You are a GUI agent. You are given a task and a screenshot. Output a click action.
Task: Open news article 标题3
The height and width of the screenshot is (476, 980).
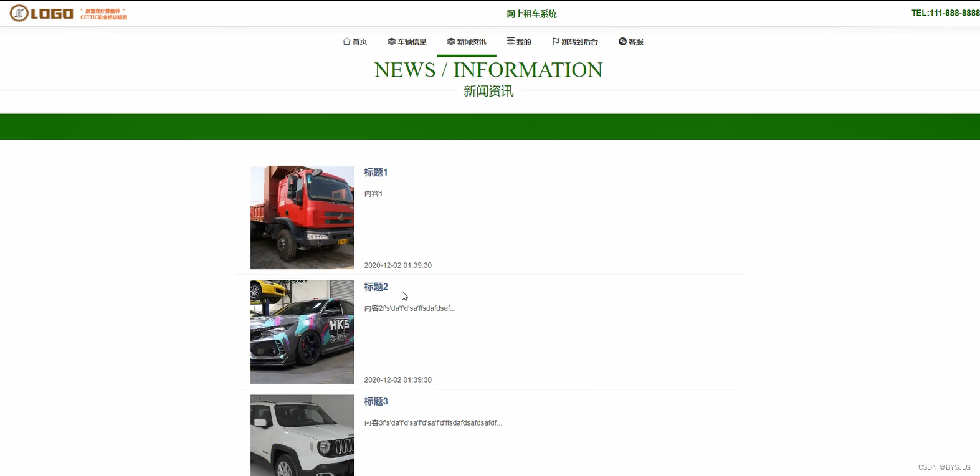(x=376, y=402)
